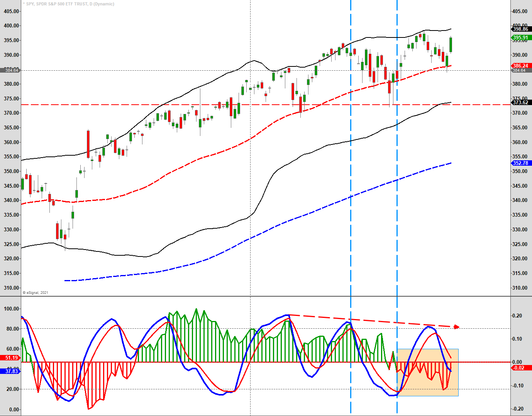Click the 0.10 histogram scale label
532x416 pixels.
(517, 339)
